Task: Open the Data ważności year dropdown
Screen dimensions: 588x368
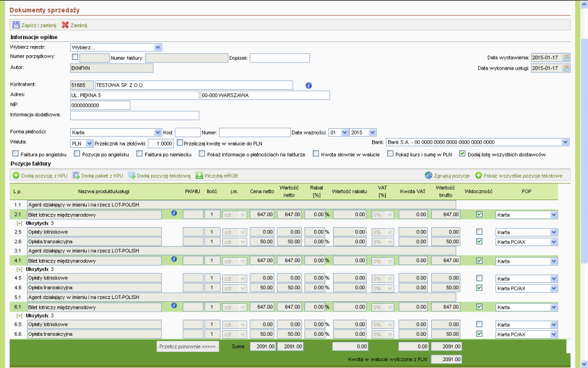Action: [x=363, y=133]
